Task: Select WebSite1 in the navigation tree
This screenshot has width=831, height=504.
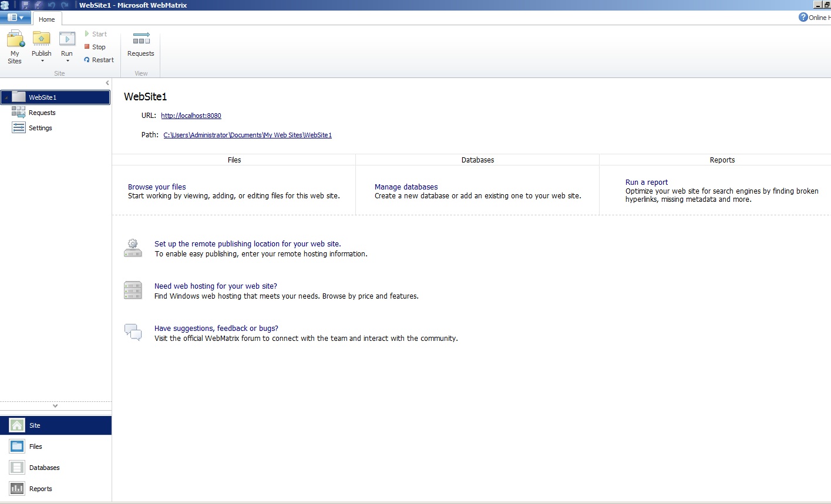Action: pos(55,97)
